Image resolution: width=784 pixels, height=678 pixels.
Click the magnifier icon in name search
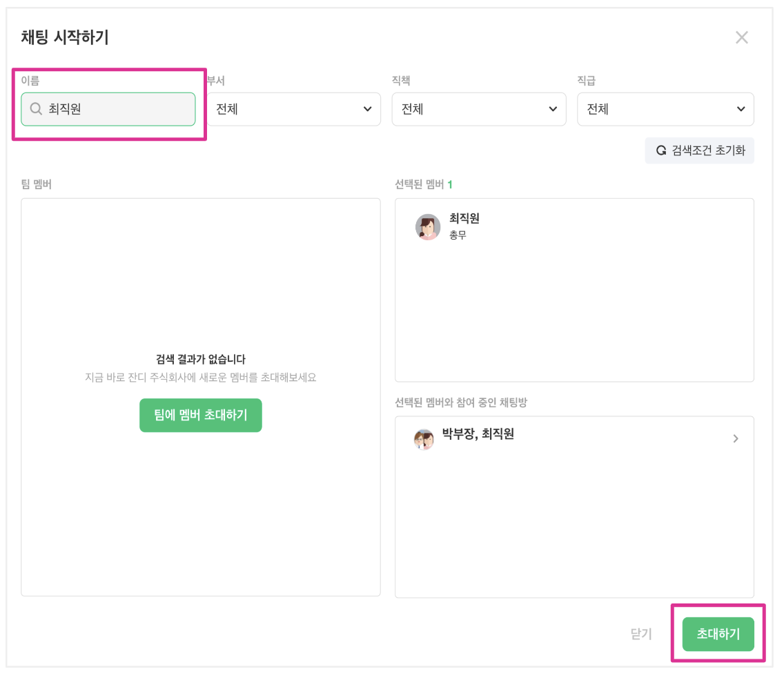[x=36, y=109]
